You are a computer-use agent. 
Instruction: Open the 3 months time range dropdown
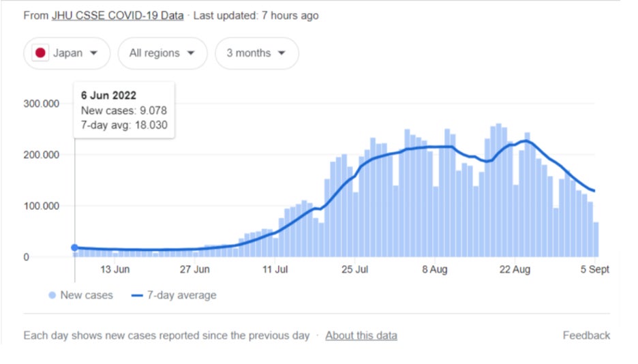click(x=257, y=53)
